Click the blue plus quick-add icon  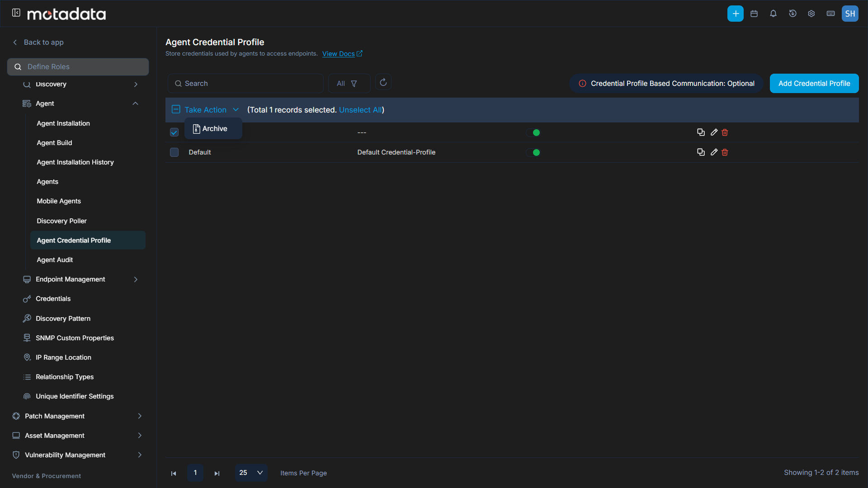click(735, 14)
